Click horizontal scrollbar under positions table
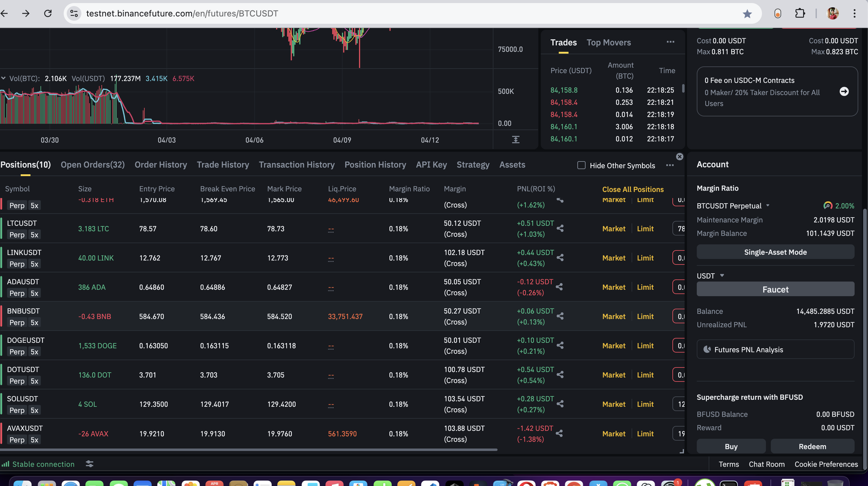The height and width of the screenshot is (486, 868). pyautogui.click(x=249, y=450)
